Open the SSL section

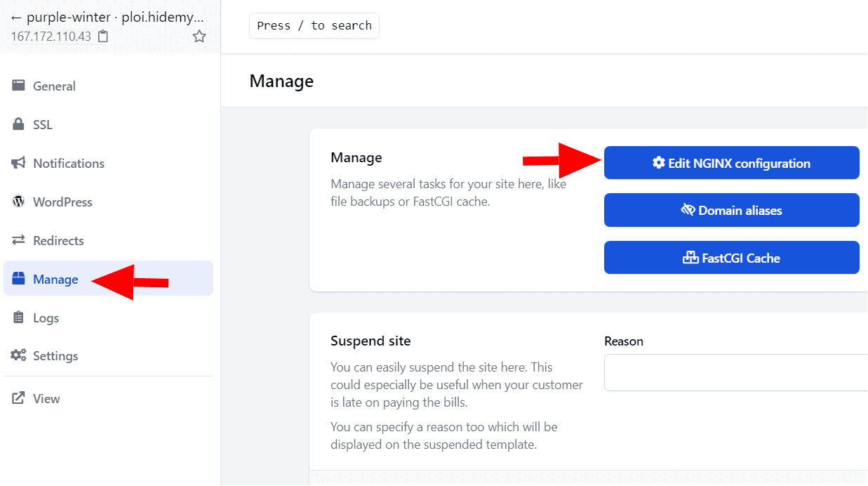[43, 124]
